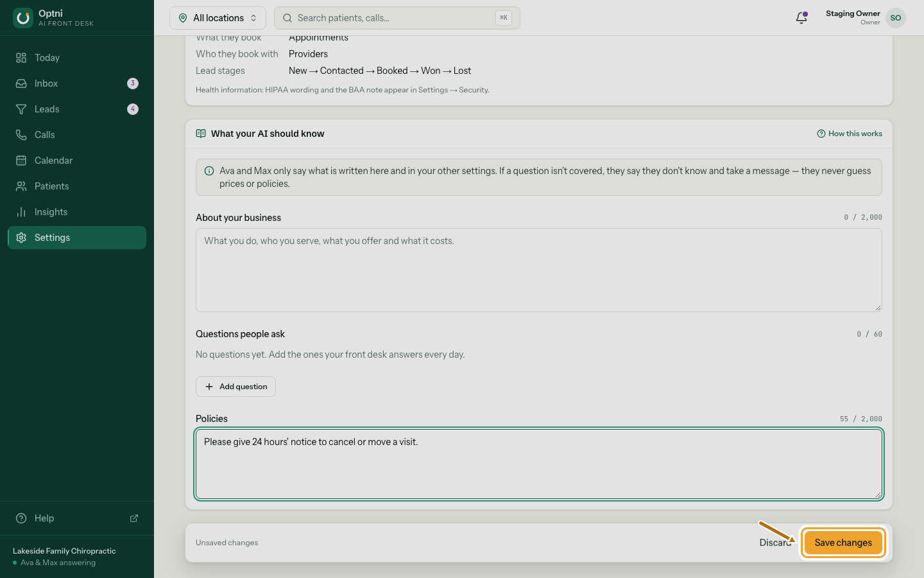The image size is (924, 578).
Task: Click the Calendar sidebar icon
Action: (x=21, y=161)
